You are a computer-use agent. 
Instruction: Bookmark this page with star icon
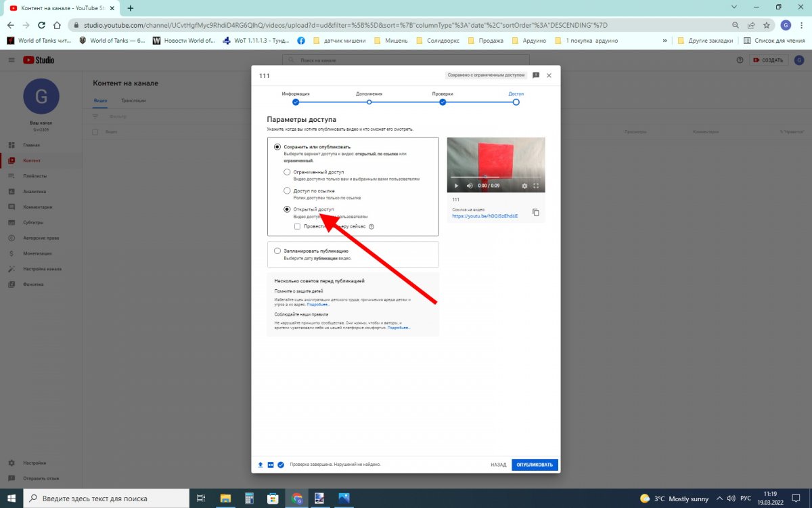[x=767, y=25]
